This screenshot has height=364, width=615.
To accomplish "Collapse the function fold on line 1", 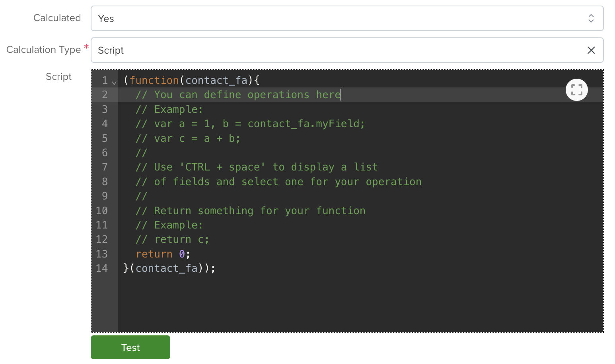I will tap(114, 83).
